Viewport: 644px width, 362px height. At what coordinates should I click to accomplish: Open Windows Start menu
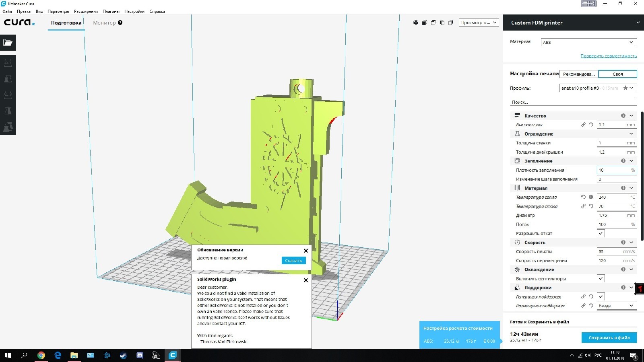pyautogui.click(x=8, y=355)
